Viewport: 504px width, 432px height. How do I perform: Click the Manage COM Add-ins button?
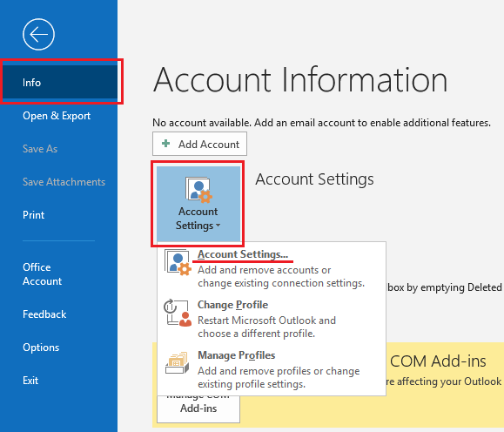pyautogui.click(x=198, y=408)
